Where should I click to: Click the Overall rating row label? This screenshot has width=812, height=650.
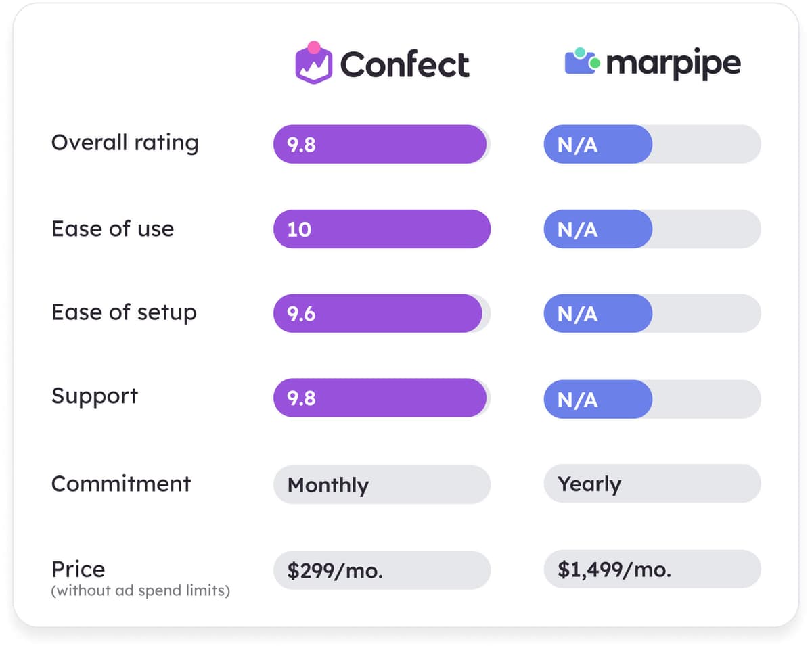click(x=125, y=143)
